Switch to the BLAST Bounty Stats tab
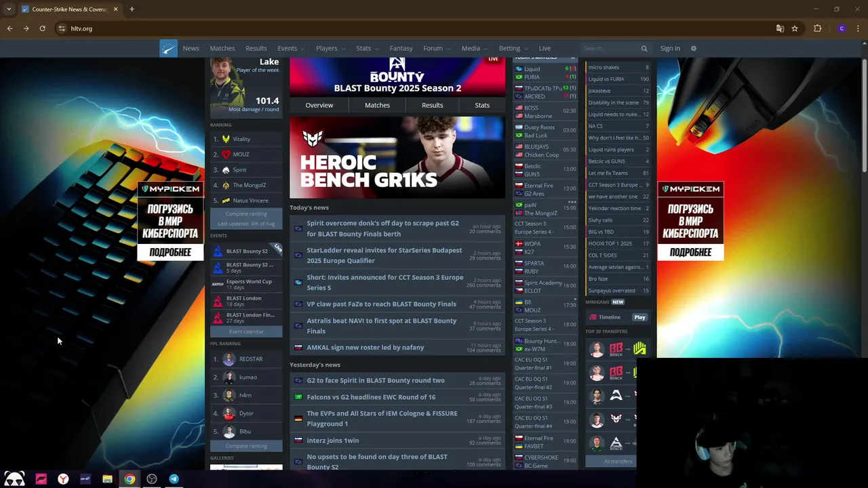The image size is (868, 488). (482, 105)
